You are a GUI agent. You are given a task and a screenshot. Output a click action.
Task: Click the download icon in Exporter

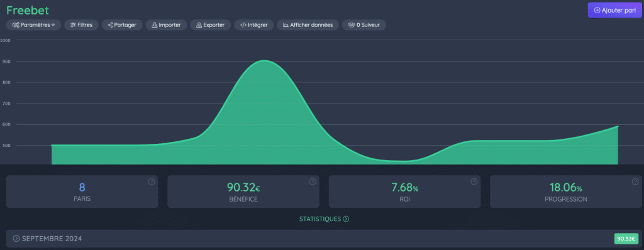pyautogui.click(x=199, y=25)
